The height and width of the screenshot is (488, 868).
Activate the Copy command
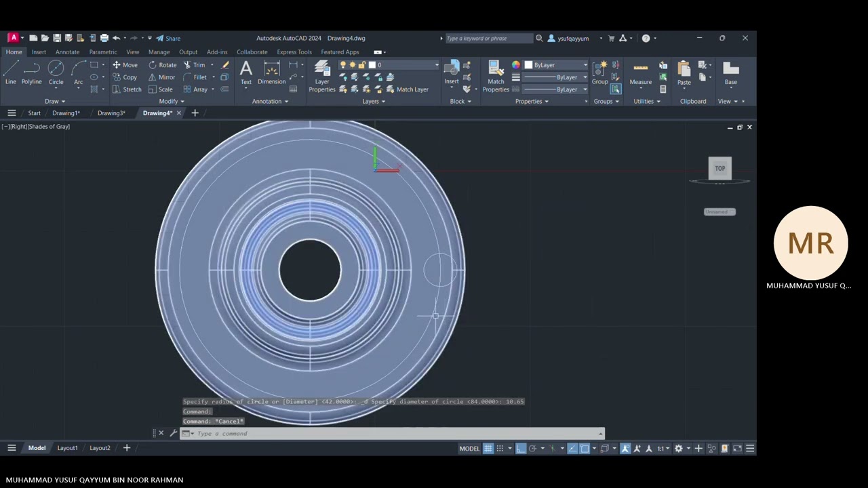pos(125,77)
